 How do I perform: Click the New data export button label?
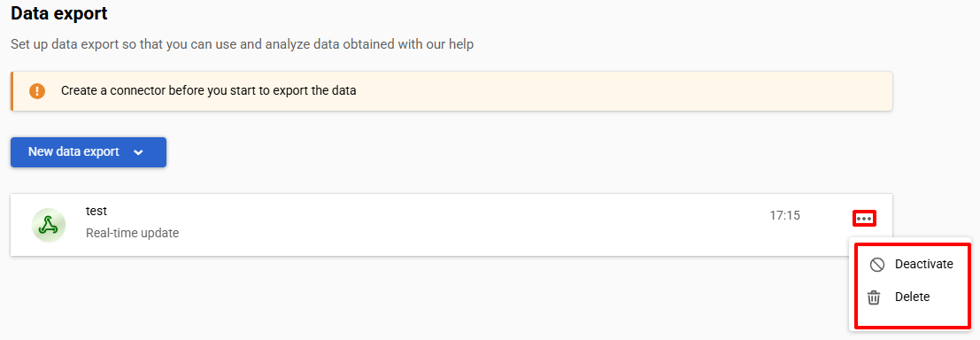point(73,152)
